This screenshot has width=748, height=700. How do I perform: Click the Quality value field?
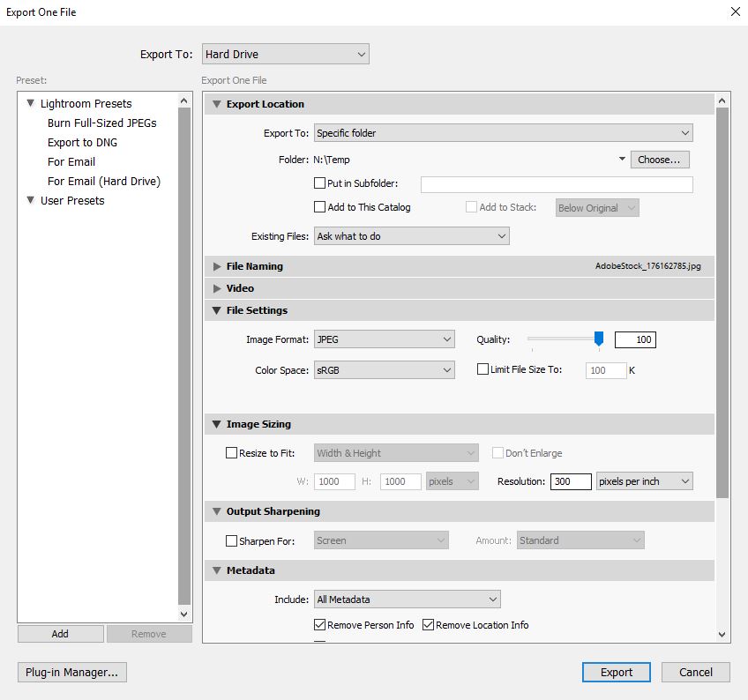[x=635, y=339]
